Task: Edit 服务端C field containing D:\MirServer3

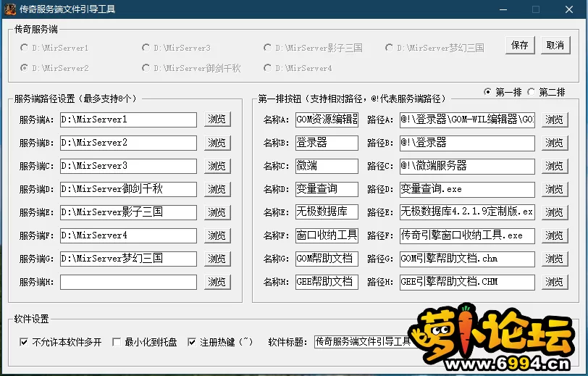Action: pos(128,166)
